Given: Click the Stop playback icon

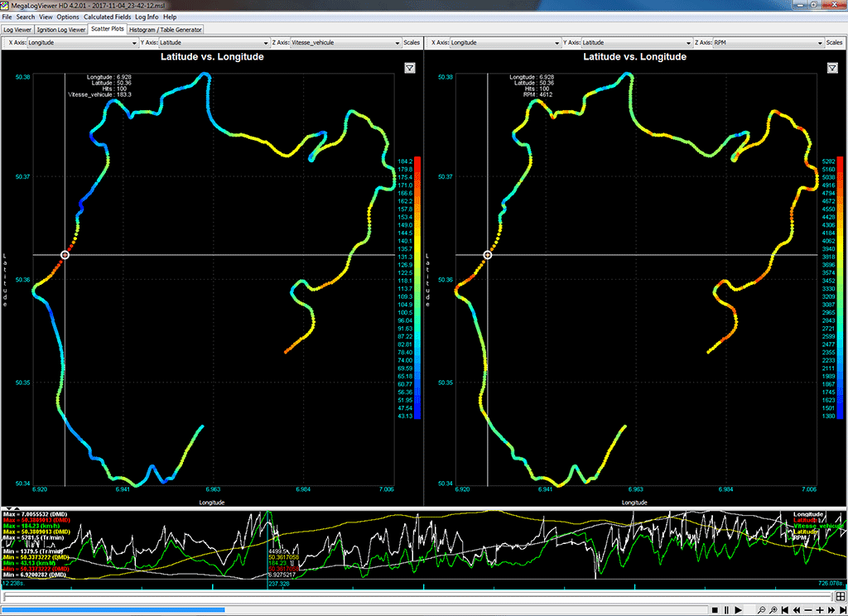Looking at the screenshot, I should point(715,610).
